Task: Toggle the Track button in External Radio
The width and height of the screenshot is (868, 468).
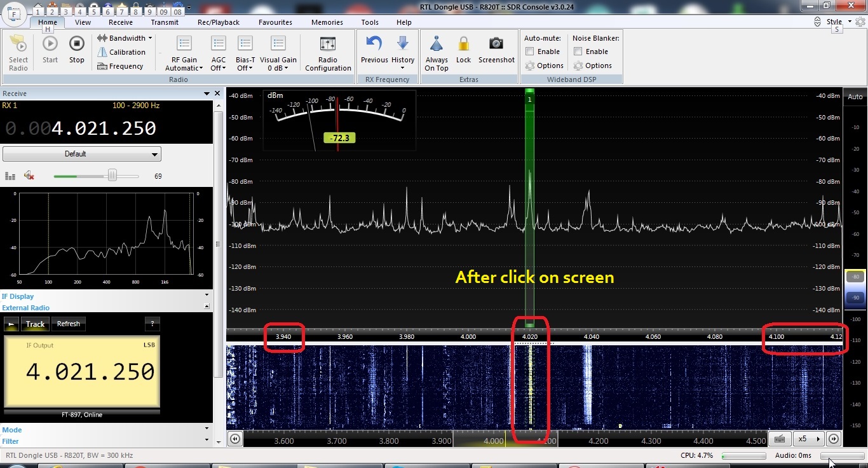Action: pos(35,324)
